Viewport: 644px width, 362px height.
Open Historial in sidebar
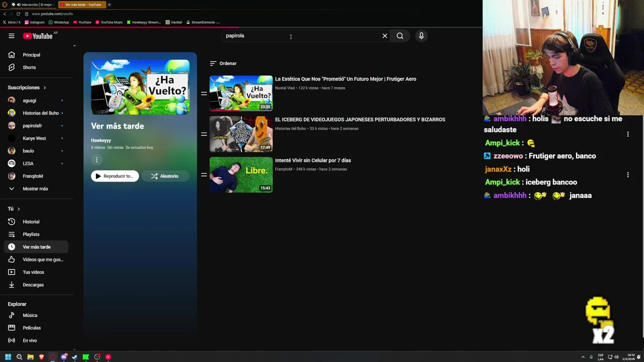pos(37,222)
